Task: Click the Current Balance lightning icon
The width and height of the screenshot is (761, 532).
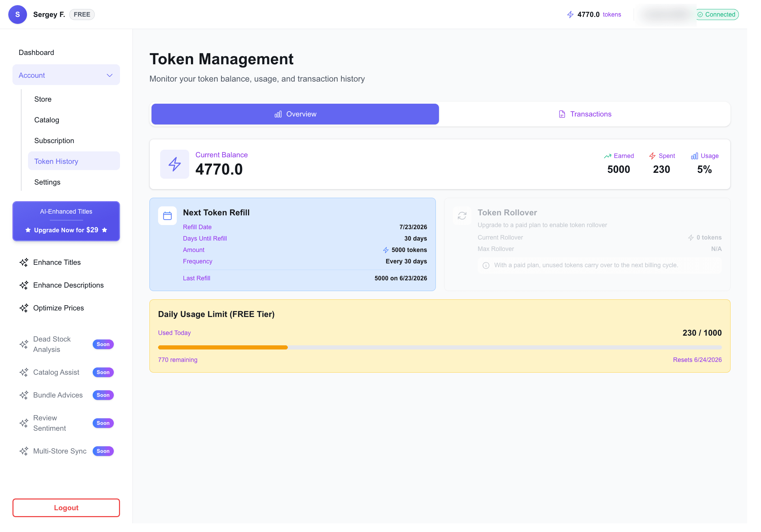Action: [x=175, y=164]
